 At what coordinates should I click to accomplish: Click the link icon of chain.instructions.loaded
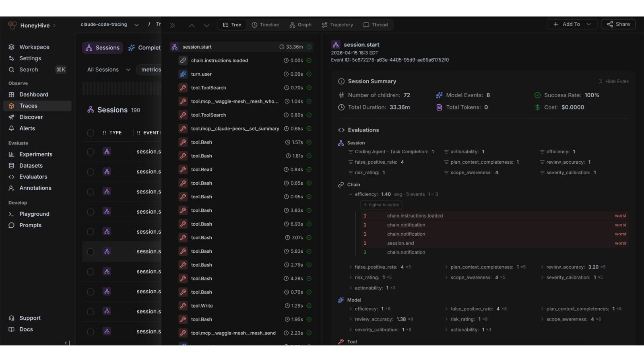point(183,60)
